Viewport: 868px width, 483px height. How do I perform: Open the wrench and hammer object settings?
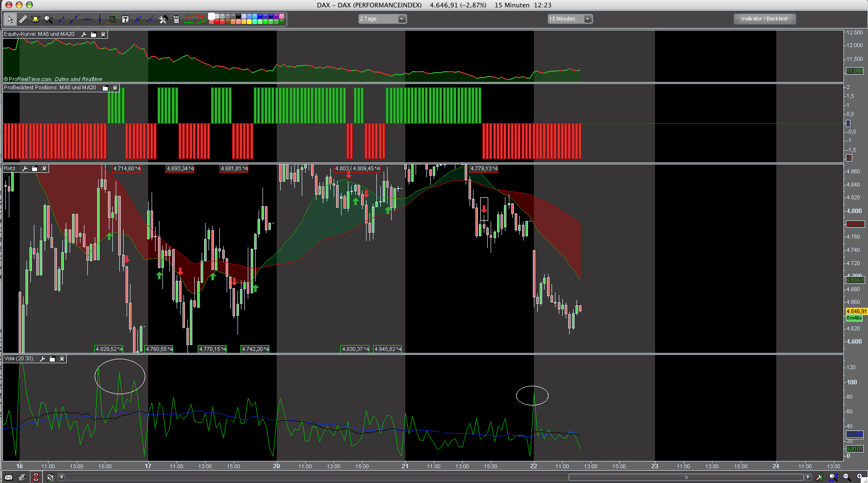point(163,20)
